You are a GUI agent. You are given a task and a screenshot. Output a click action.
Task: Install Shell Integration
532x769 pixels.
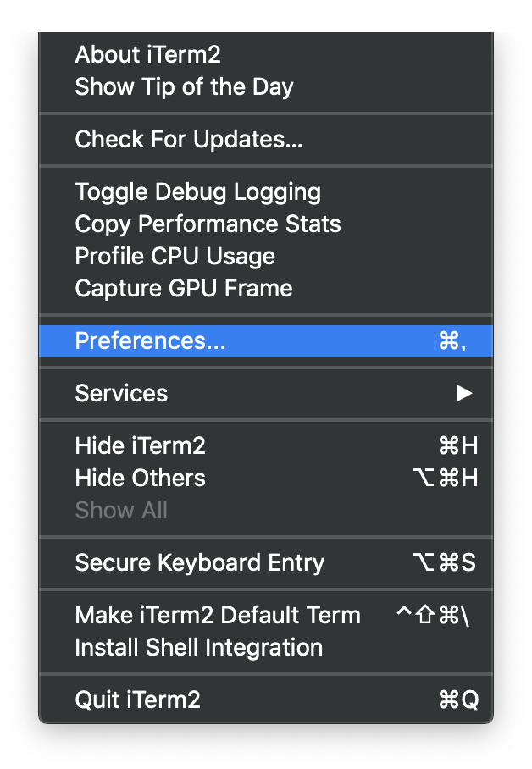pos(199,647)
